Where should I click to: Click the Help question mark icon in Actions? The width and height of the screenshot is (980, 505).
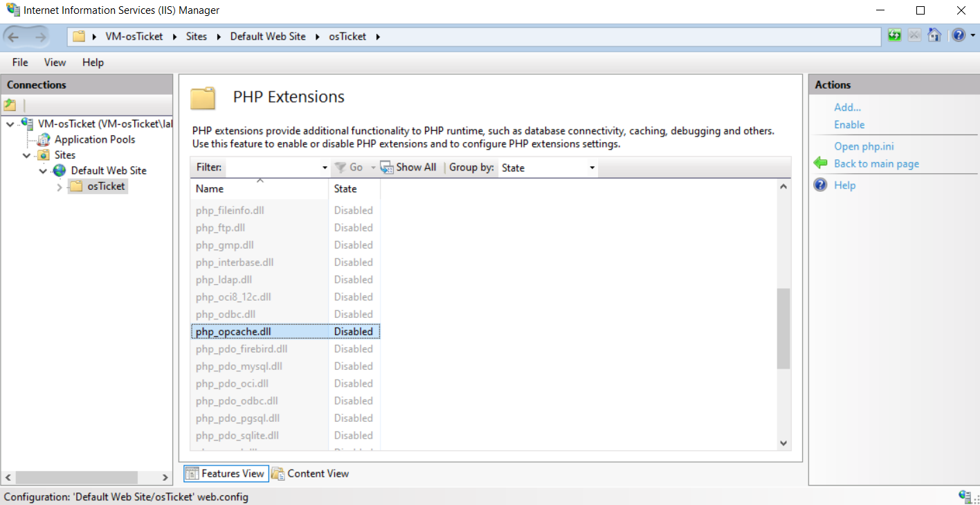point(821,185)
